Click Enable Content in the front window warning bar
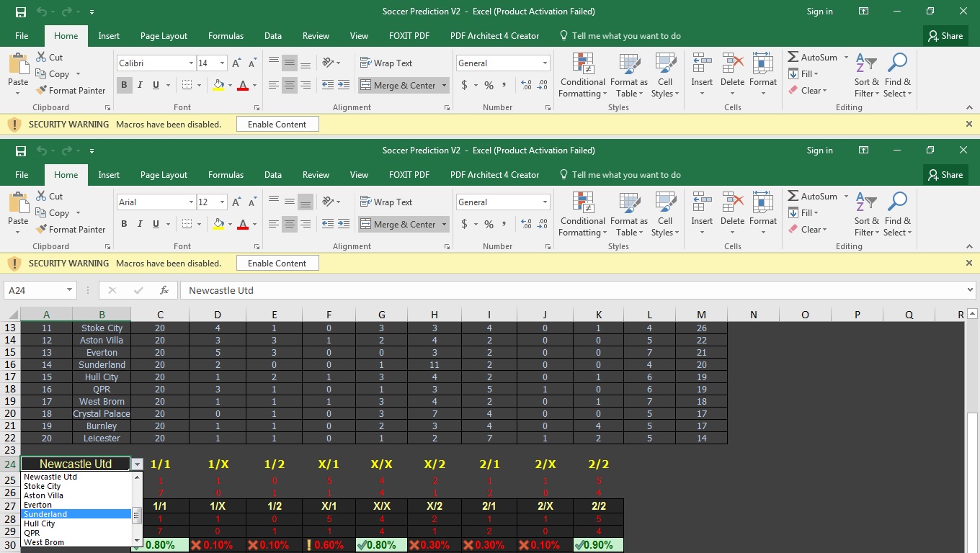The width and height of the screenshot is (980, 553). (x=277, y=264)
